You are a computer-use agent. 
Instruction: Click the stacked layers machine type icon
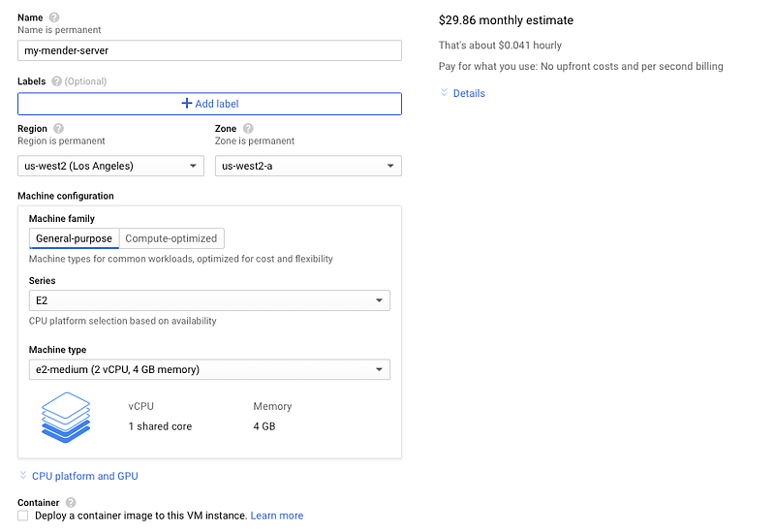pos(66,417)
